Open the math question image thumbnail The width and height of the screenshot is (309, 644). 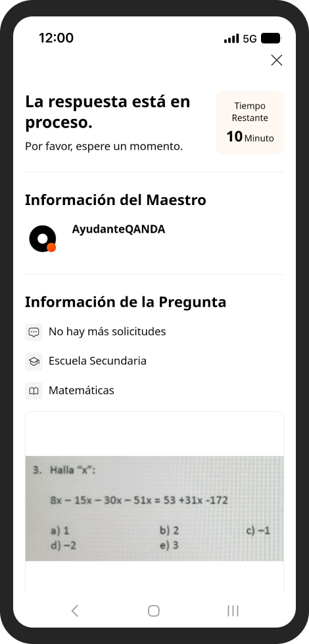point(154,509)
